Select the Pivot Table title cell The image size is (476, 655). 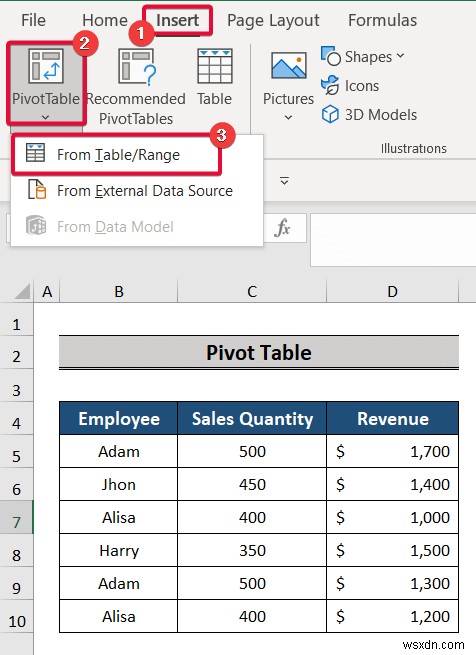(259, 353)
